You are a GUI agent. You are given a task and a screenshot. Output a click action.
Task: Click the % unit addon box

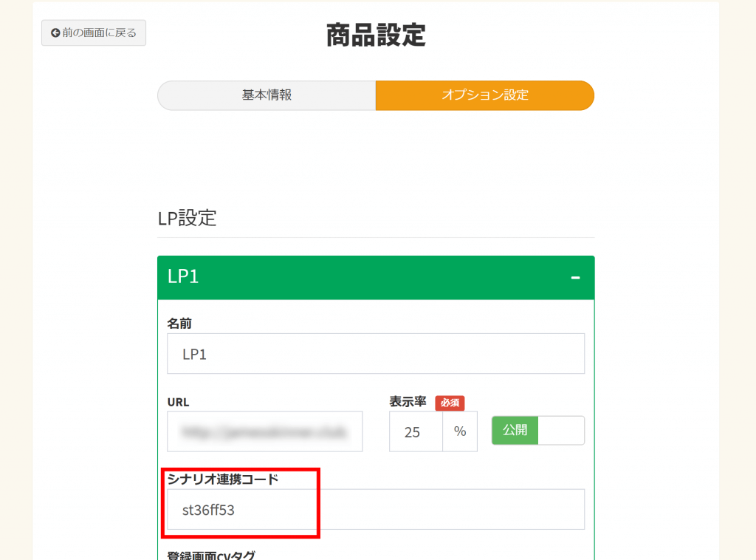[x=460, y=431]
